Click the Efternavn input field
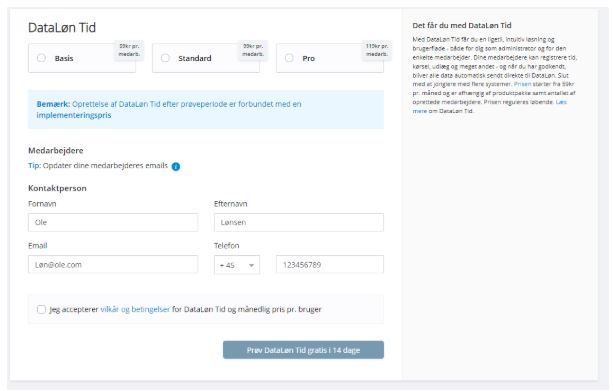Screen dimensions: 613x391 (x=299, y=222)
